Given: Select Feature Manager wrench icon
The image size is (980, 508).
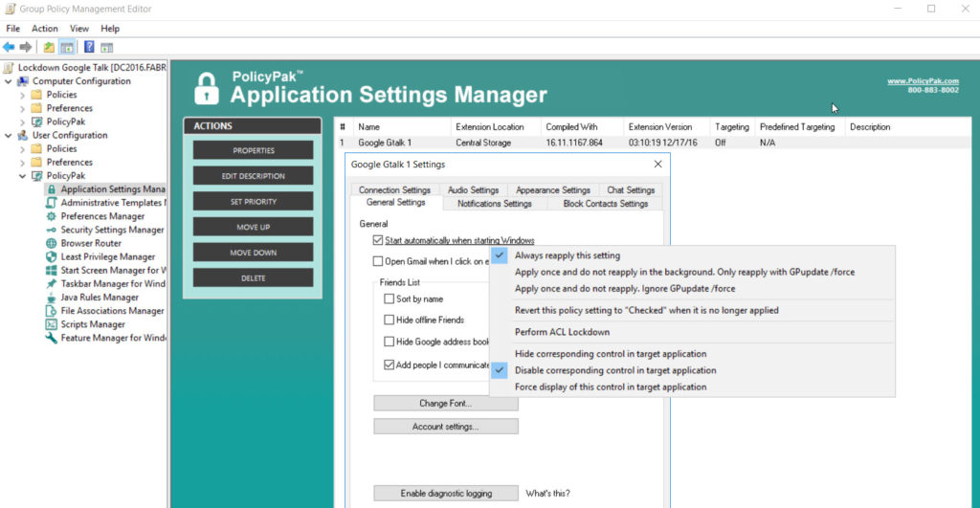Looking at the screenshot, I should click(52, 338).
